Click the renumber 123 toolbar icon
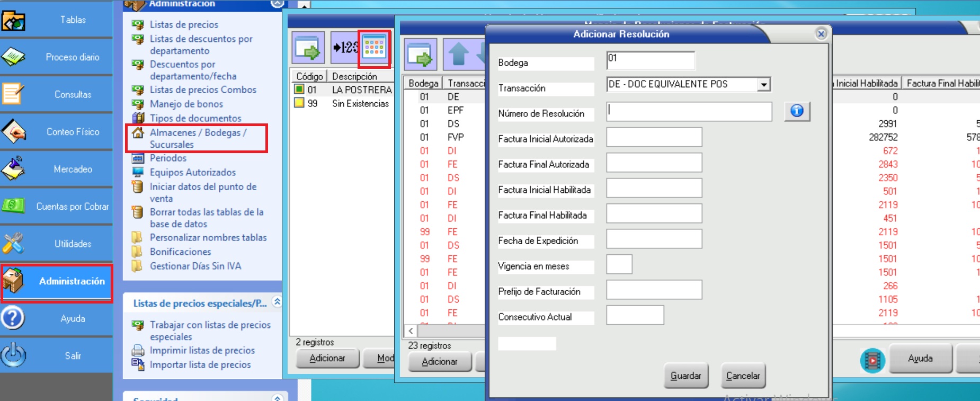 344,48
